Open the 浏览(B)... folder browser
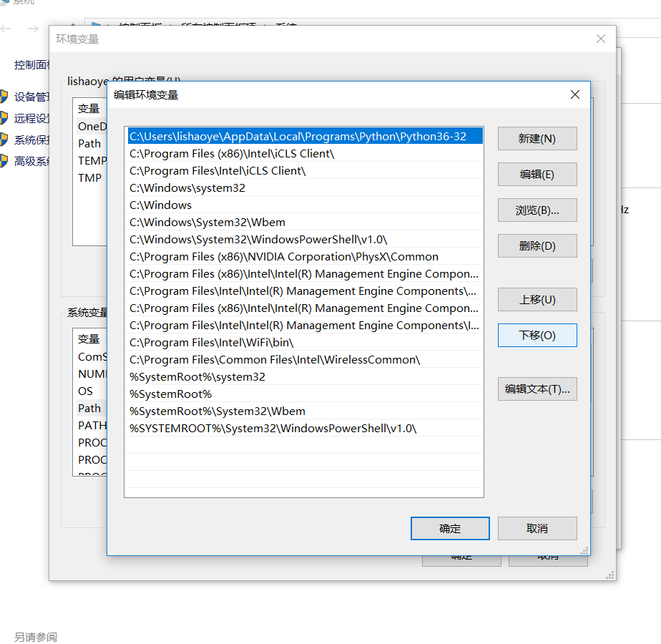 537,210
